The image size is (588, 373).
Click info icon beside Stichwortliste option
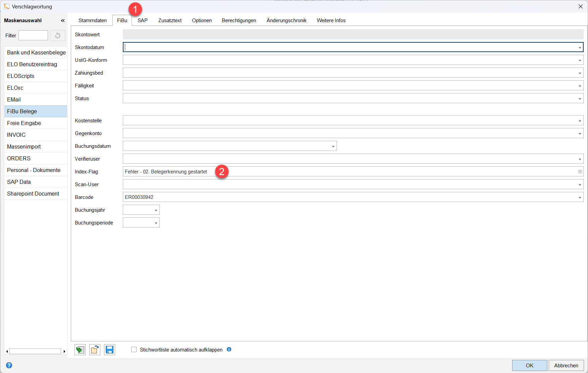click(x=229, y=349)
